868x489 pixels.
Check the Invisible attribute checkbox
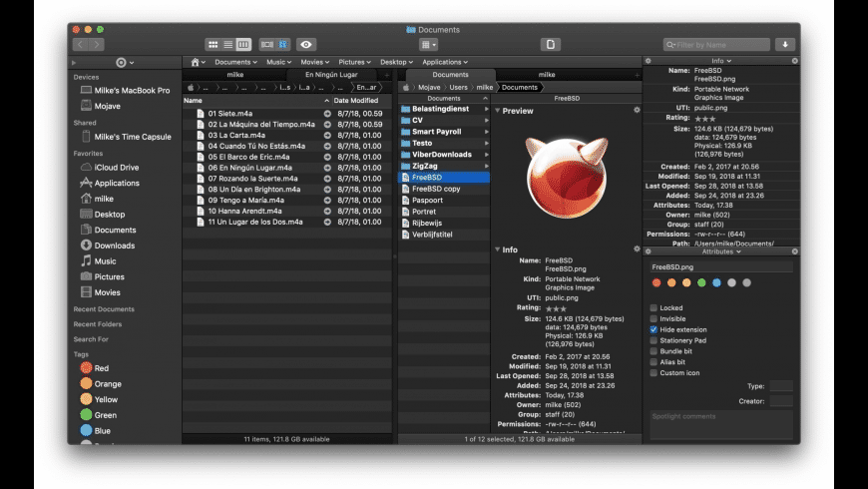click(x=653, y=318)
